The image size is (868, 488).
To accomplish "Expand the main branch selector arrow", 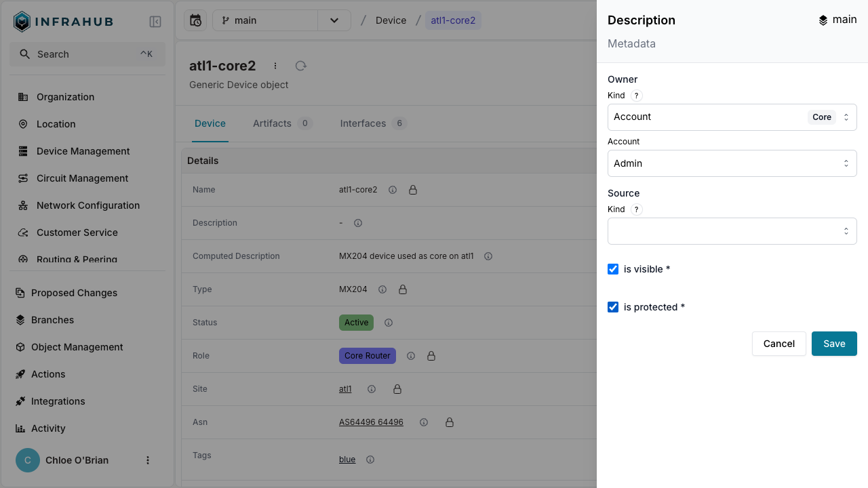I will click(x=334, y=20).
